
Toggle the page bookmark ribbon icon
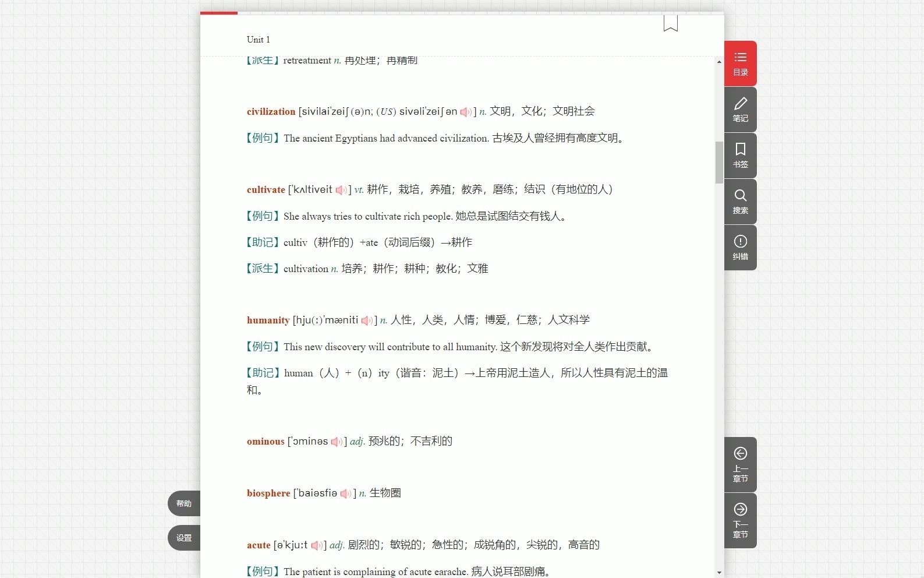pos(671,23)
